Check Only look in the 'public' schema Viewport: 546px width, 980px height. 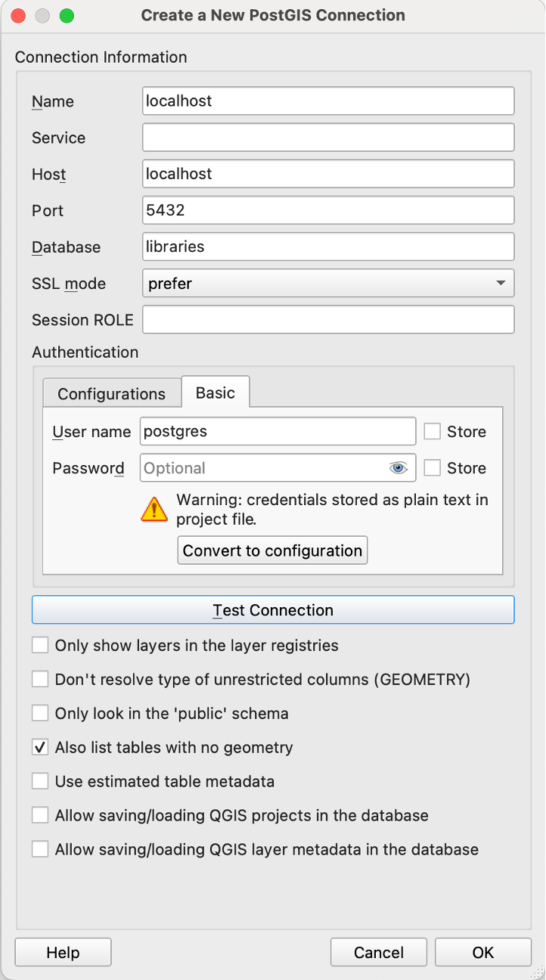coord(40,713)
